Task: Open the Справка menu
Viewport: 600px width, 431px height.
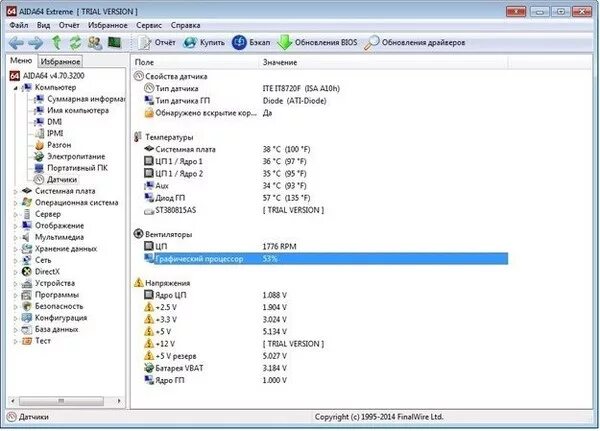Action: tap(186, 25)
